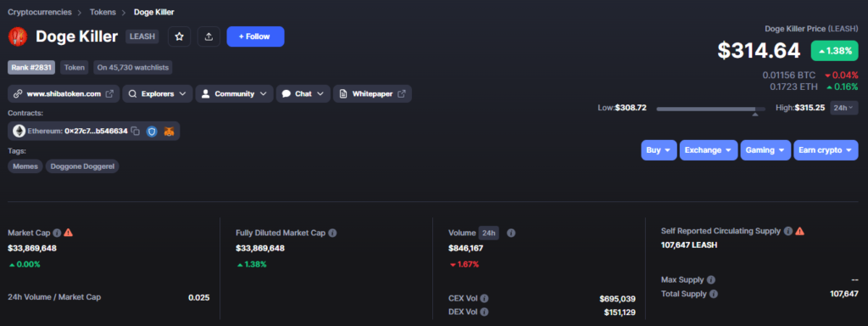868x326 pixels.
Task: Show Market Cap info tooltip
Action: (57, 233)
